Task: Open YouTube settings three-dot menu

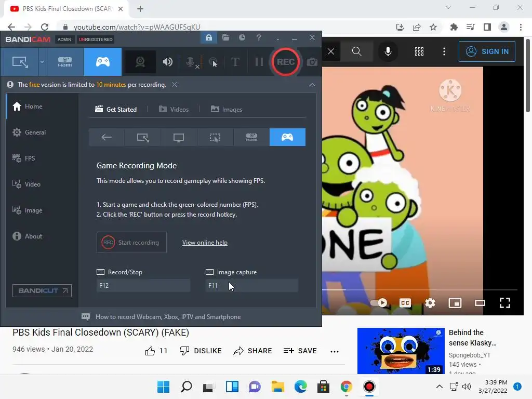Action: 444,51
